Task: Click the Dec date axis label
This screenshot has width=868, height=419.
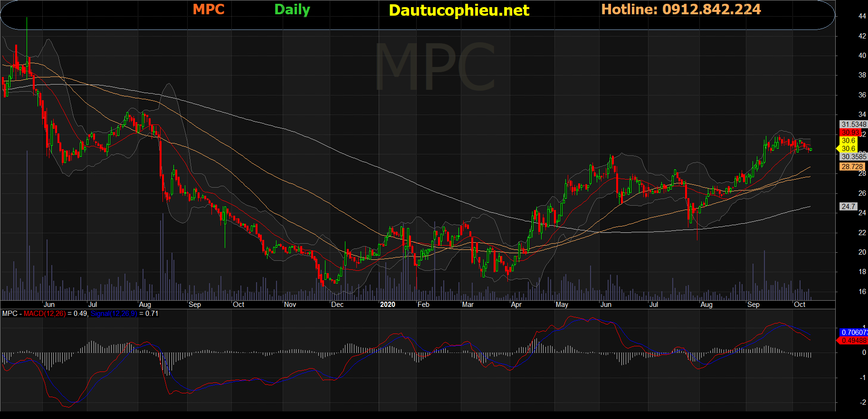Action: tap(337, 305)
